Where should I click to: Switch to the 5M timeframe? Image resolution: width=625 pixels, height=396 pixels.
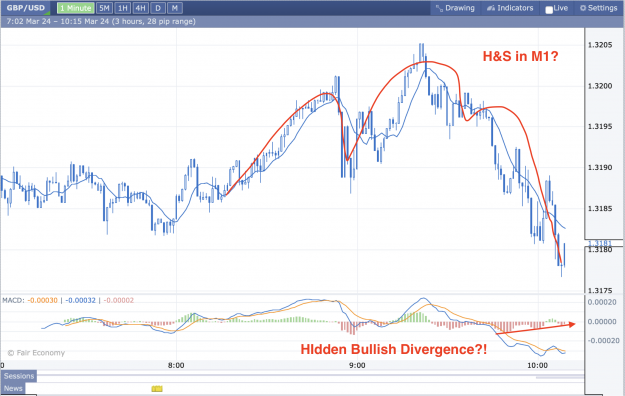(x=104, y=8)
